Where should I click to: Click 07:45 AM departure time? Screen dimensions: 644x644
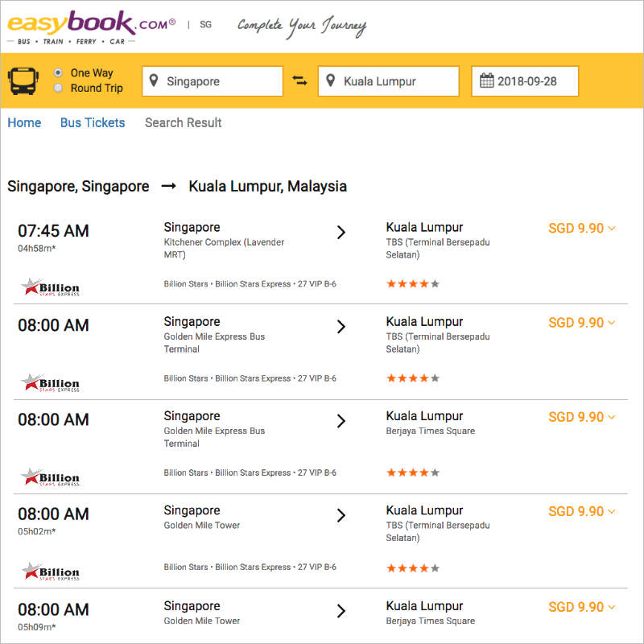53,231
